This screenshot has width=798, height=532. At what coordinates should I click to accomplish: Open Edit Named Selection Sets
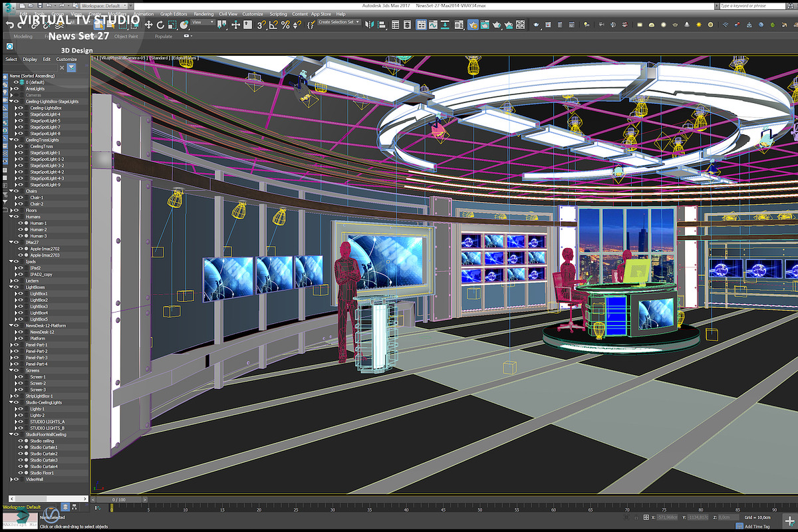point(310,25)
